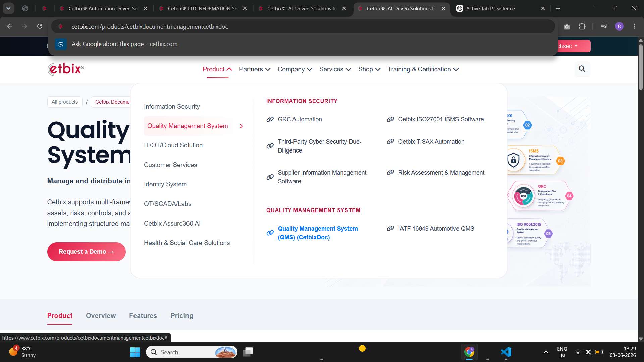Open the Chrome three-dot menu

click(x=634, y=26)
